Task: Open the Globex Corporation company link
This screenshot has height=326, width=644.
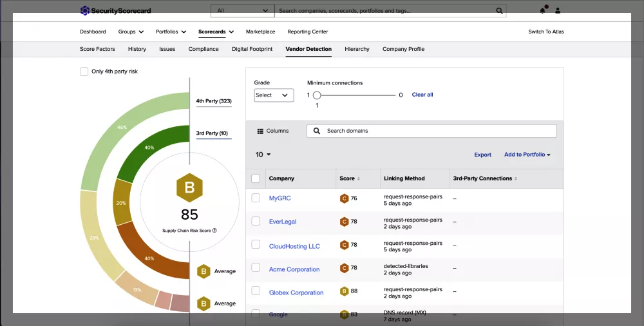Action: click(296, 292)
